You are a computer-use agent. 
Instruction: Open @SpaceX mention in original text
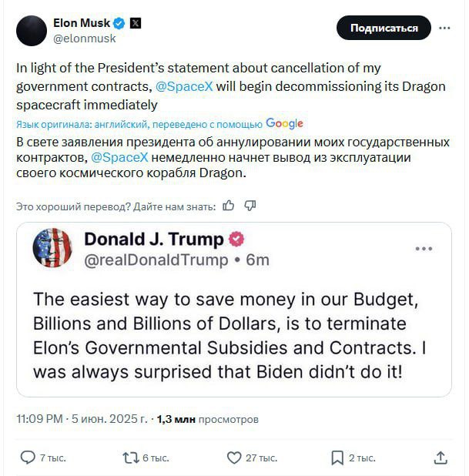(184, 87)
